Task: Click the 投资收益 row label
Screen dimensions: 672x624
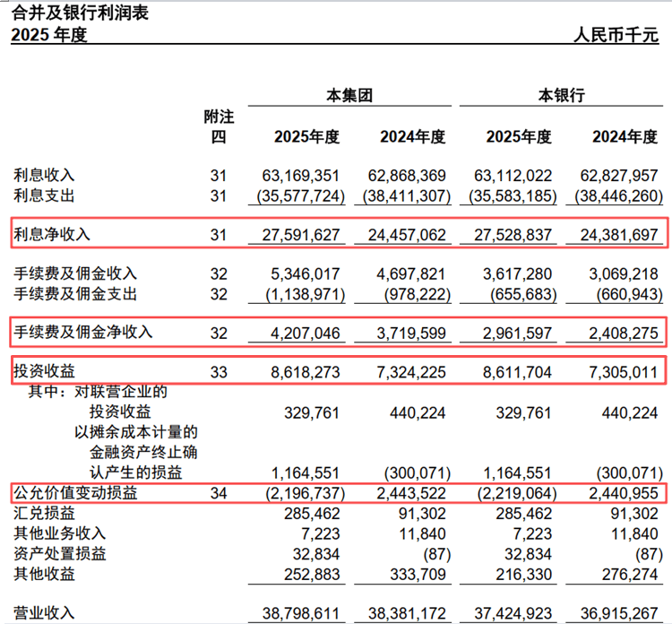Action: (44, 371)
